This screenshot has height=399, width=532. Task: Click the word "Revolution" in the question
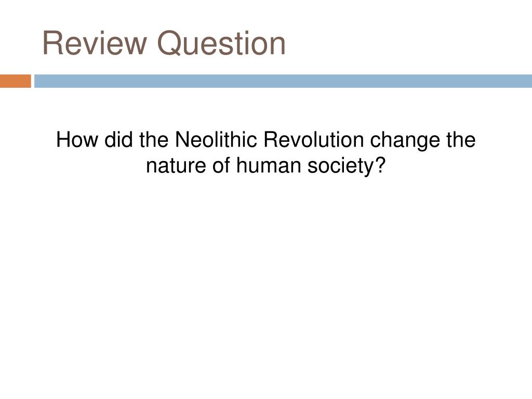[313, 139]
